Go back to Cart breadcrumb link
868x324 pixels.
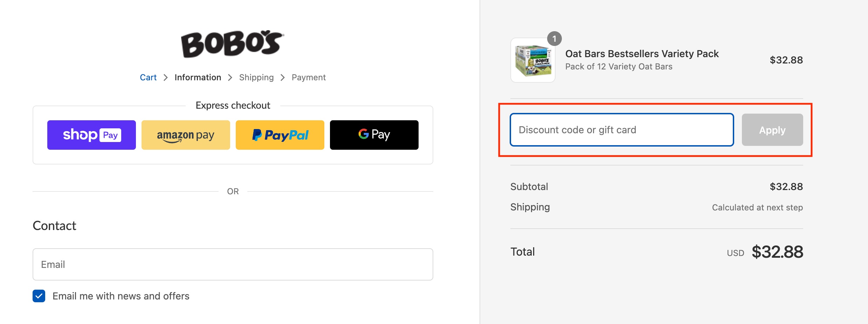tap(148, 77)
